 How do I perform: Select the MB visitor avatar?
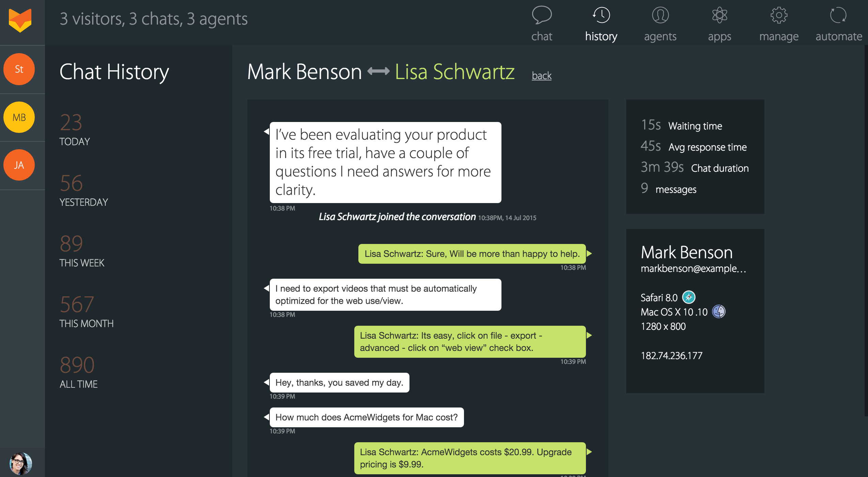coord(19,117)
